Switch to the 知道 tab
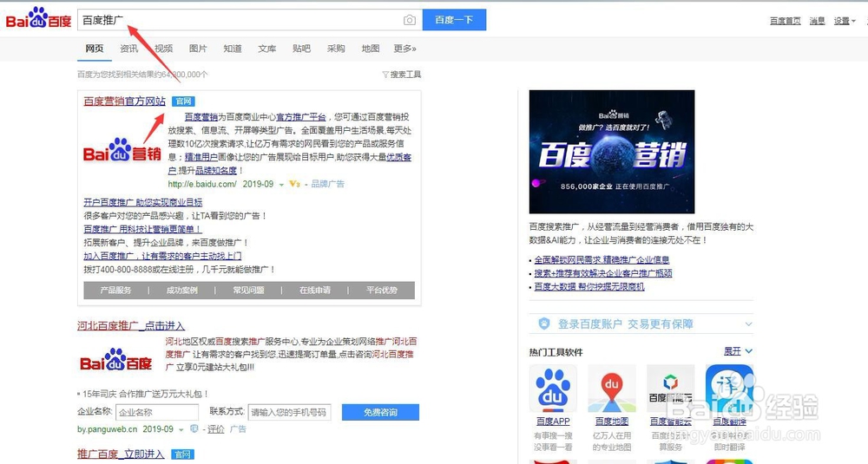Viewport: 868px width, 464px height. pos(233,49)
